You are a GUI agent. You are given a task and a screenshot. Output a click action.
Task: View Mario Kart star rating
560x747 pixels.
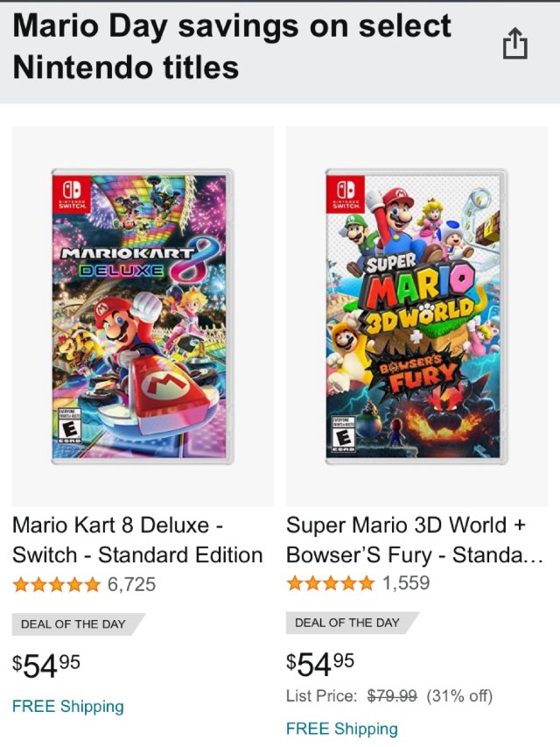(57, 585)
